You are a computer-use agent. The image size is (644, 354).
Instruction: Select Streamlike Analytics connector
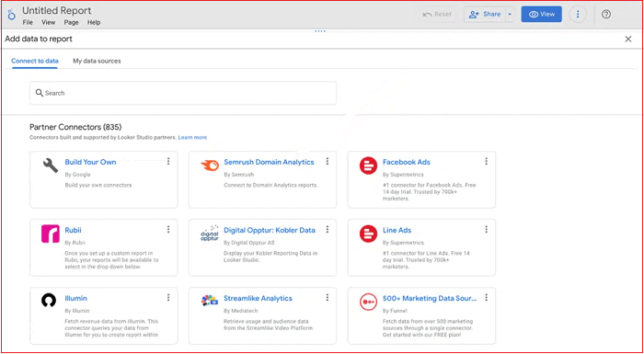coord(258,299)
